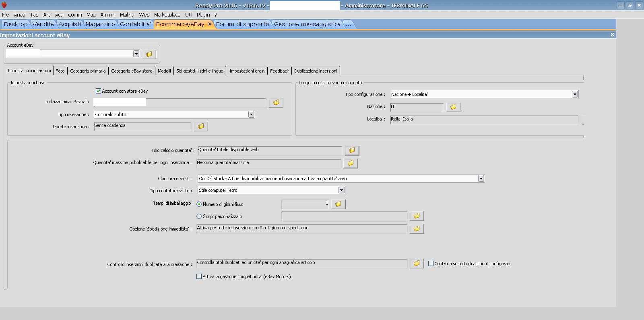
Task: Enable Controlla su tutti gli account configurati
Action: [431, 264]
